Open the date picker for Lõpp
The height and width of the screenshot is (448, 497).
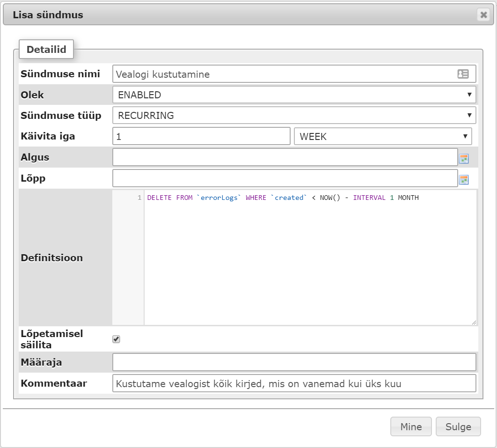point(463,179)
